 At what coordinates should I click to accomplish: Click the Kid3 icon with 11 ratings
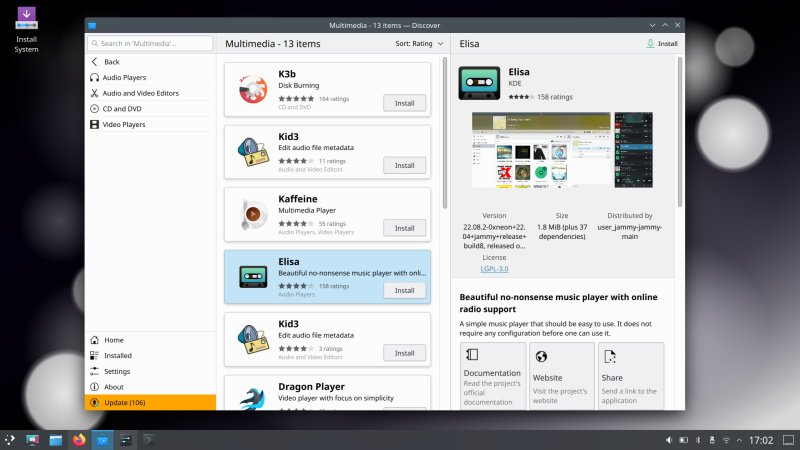pos(253,152)
